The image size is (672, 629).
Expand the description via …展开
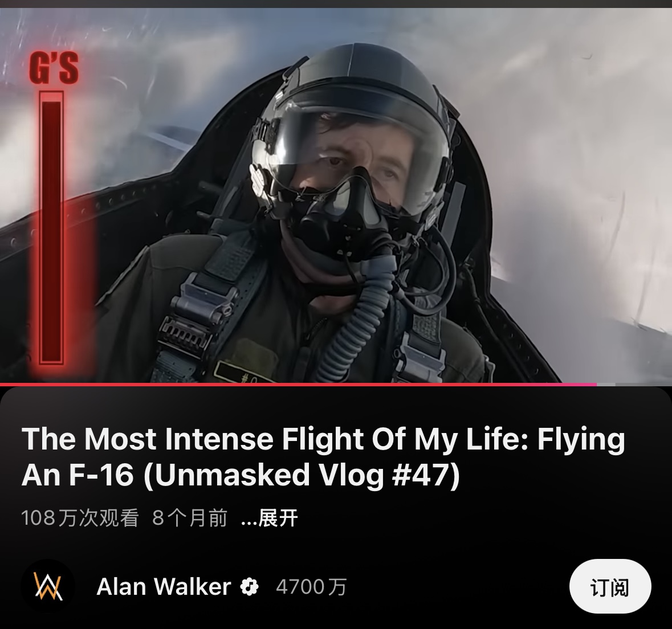pos(270,518)
